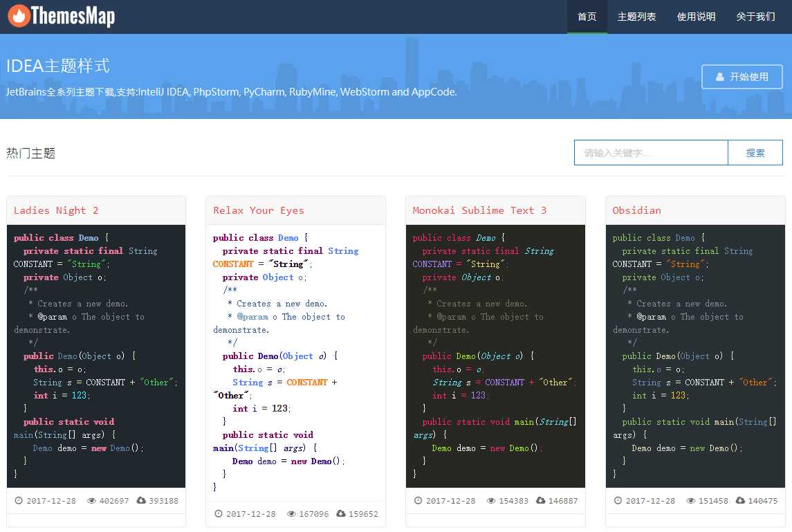
Task: Click the eye views icon beside 151458
Action: (691, 501)
